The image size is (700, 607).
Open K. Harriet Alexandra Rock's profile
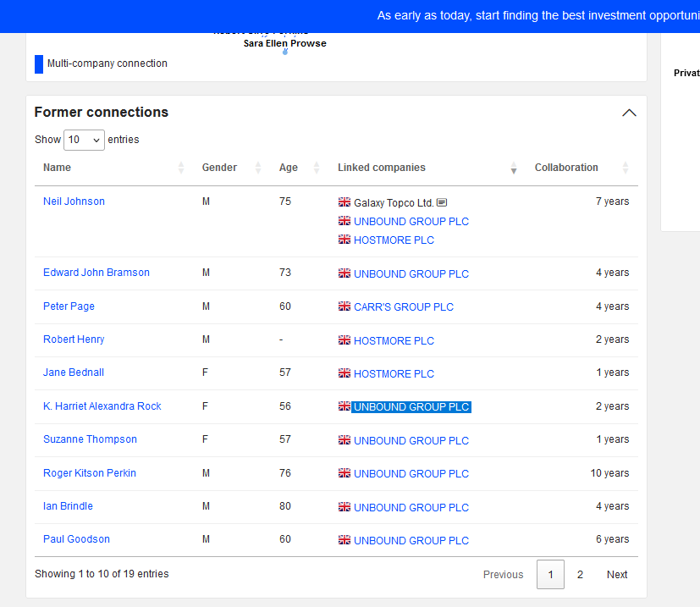tap(102, 406)
